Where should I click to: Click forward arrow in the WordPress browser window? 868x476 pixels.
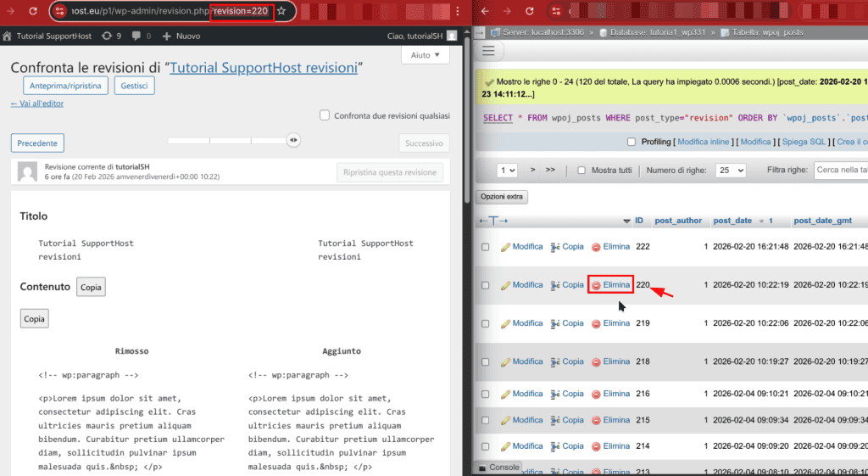coord(10,11)
